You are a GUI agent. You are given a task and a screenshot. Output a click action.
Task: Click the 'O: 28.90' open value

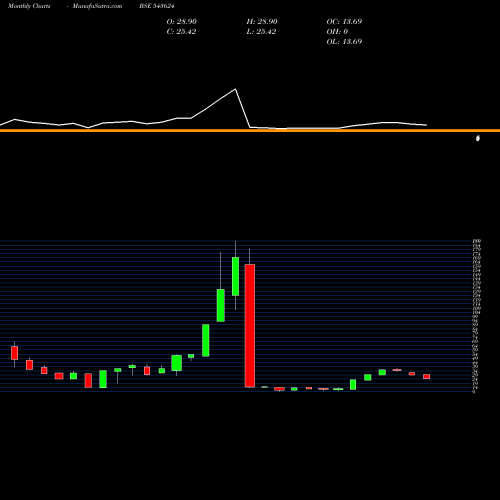pos(182,21)
